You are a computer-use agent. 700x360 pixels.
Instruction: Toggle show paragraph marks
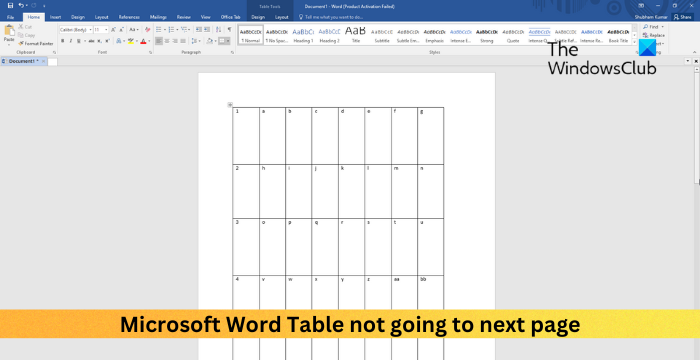(x=229, y=29)
